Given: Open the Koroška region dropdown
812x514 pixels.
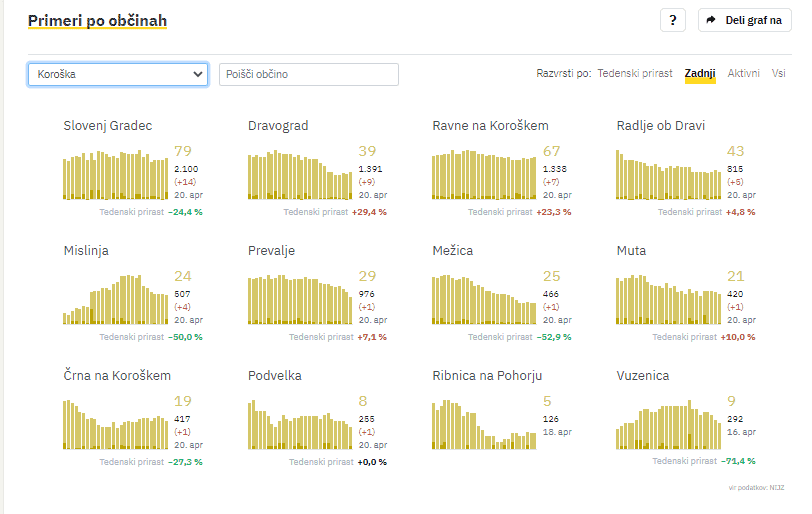Looking at the screenshot, I should click(x=118, y=75).
